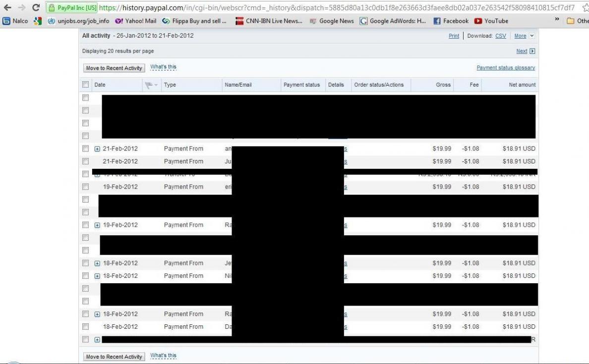
Task: Download the history as CSV
Action: pyautogui.click(x=501, y=36)
